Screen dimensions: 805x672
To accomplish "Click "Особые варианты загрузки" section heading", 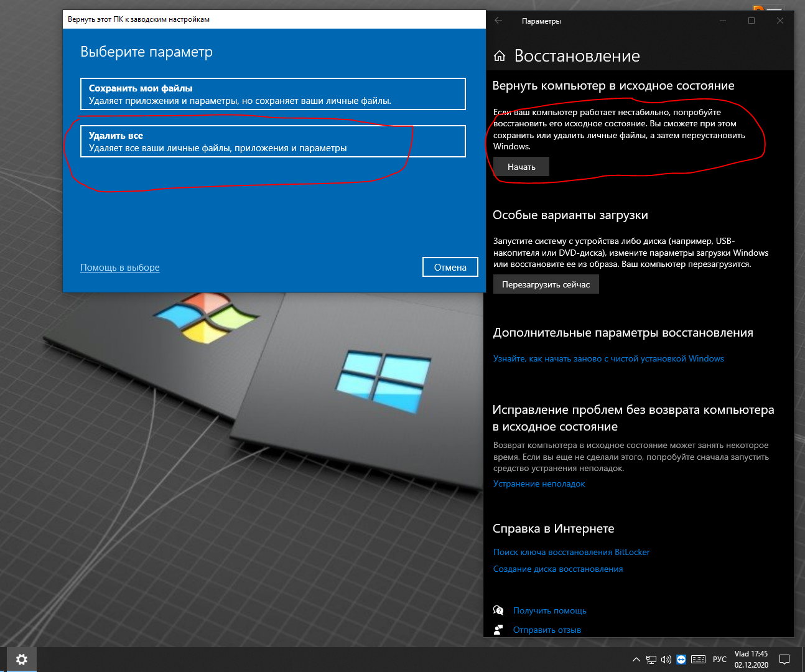I will tap(570, 215).
